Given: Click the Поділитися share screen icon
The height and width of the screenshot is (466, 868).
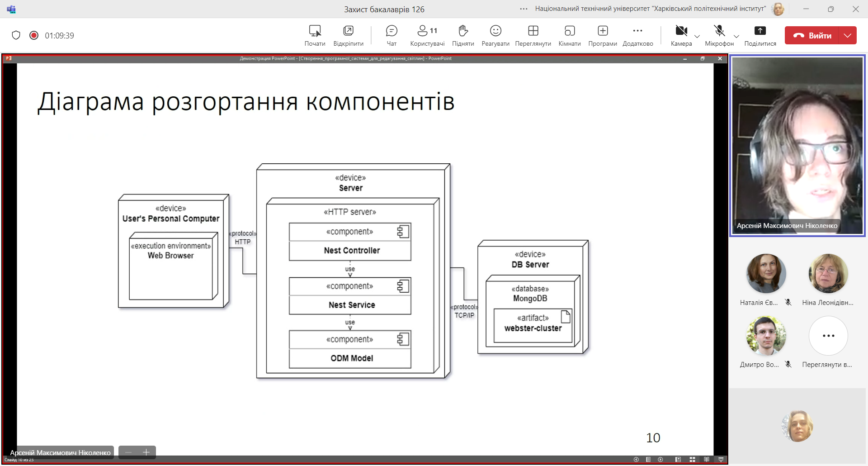Looking at the screenshot, I should 760,35.
